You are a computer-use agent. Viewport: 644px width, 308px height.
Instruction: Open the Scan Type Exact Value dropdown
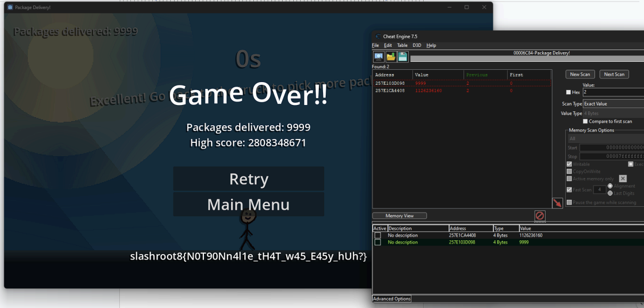click(x=613, y=104)
